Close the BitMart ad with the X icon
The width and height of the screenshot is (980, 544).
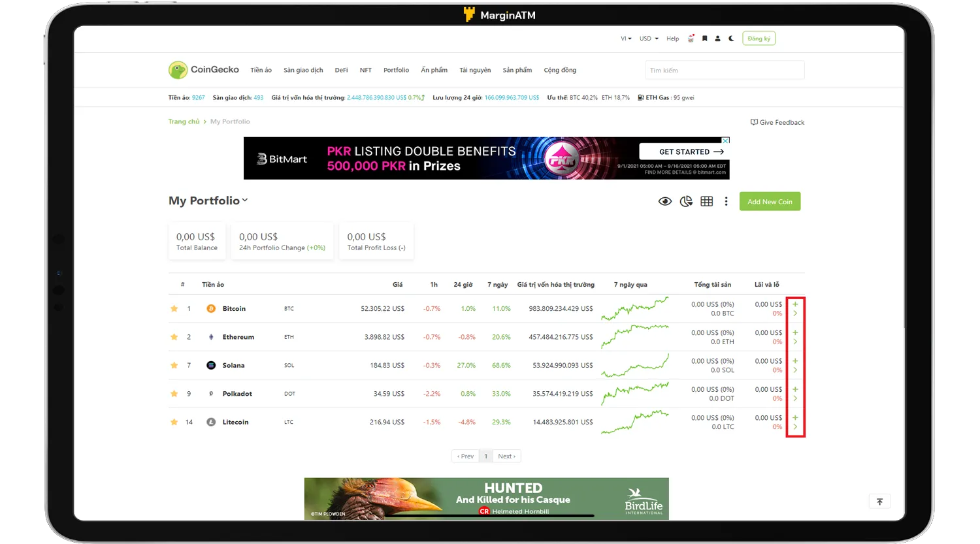pos(725,140)
